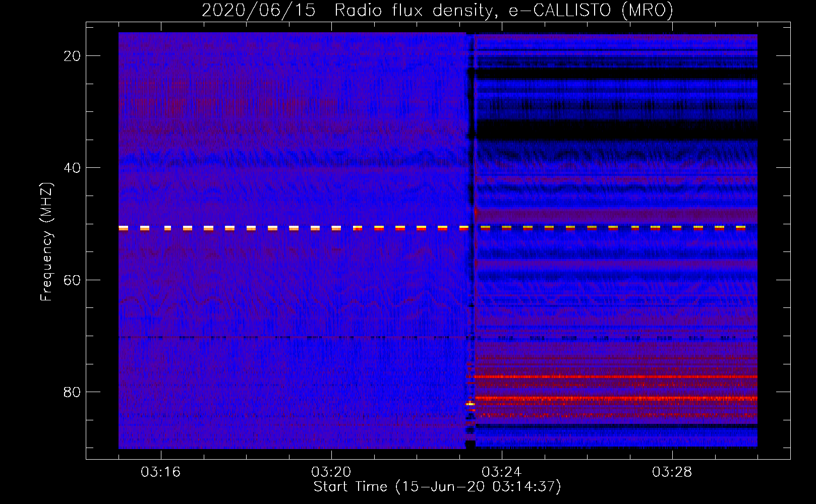Click the vertical dark discontinuity line near 03:23
The height and width of the screenshot is (504, 816).
pyautogui.click(x=471, y=240)
